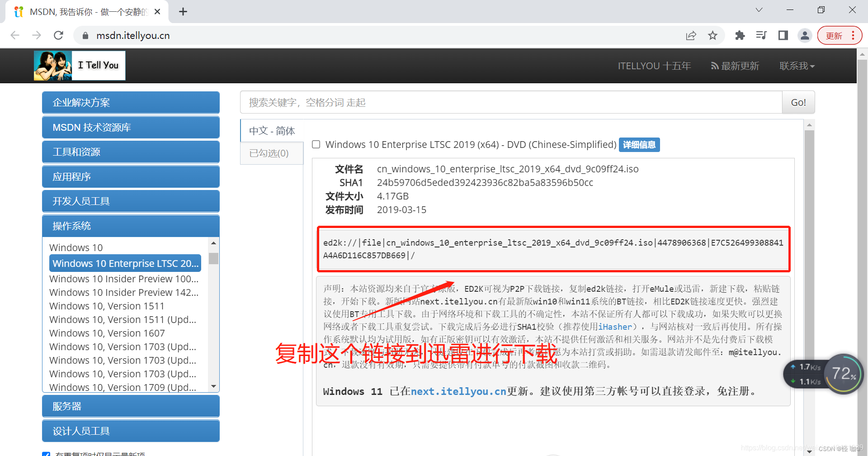Viewport: 868px width, 456px height.
Task: Select Windows 10 Insider Preview 142... item
Action: [x=124, y=293]
